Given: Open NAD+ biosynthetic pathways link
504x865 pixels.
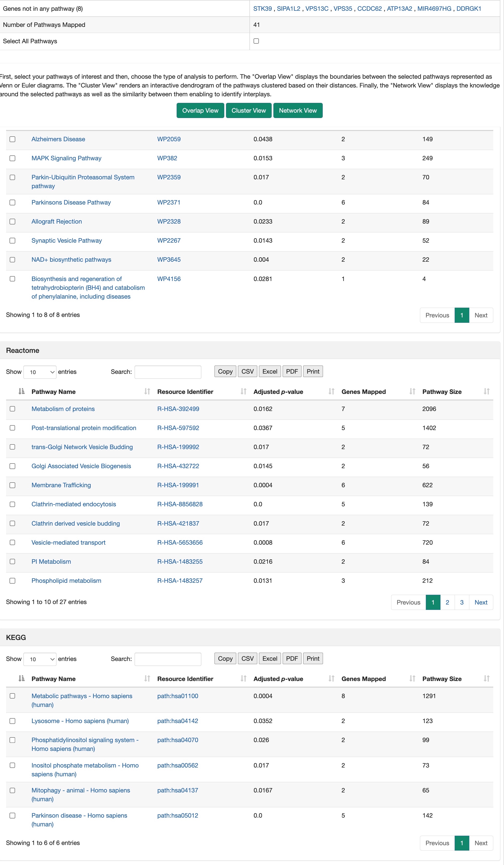Looking at the screenshot, I should pos(71,259).
